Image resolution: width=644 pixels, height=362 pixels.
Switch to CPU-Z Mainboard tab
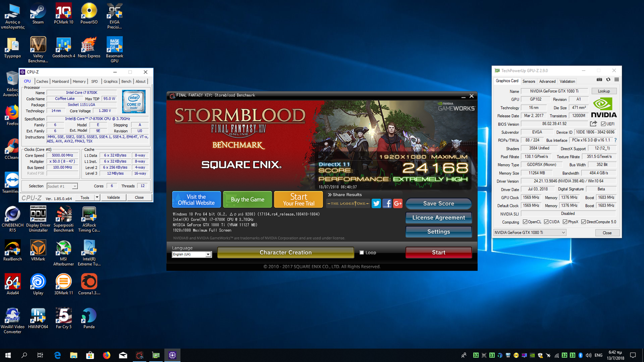(x=60, y=81)
